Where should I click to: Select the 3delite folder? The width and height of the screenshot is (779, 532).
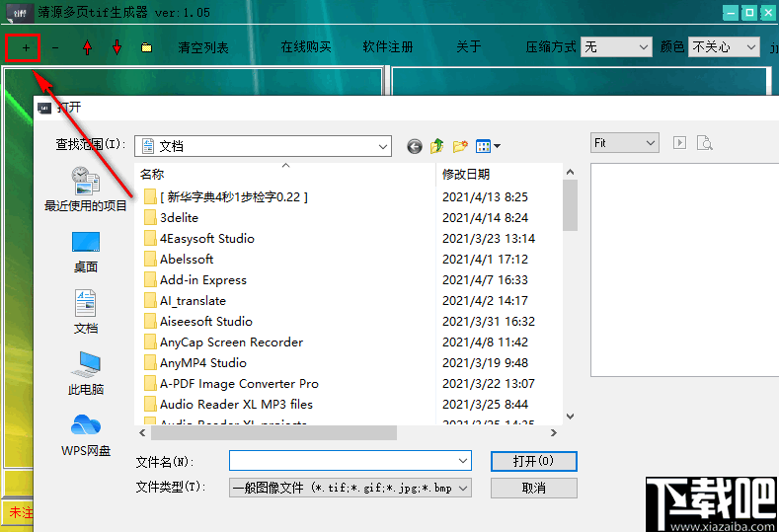click(x=172, y=218)
